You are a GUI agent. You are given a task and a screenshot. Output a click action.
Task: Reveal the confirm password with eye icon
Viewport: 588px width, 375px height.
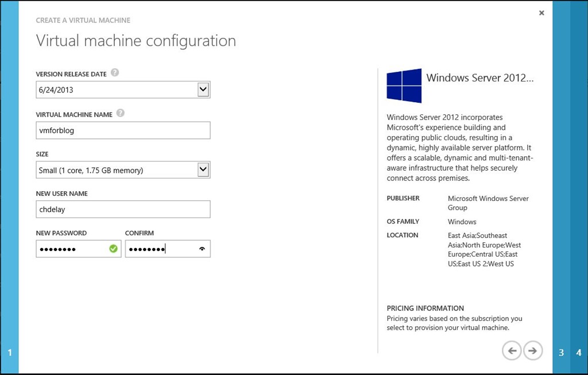[x=202, y=249]
